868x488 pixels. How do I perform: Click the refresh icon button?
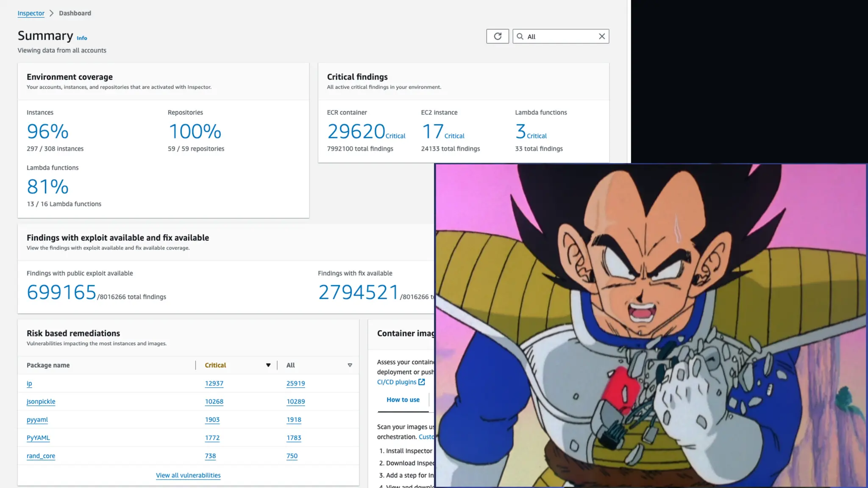498,36
